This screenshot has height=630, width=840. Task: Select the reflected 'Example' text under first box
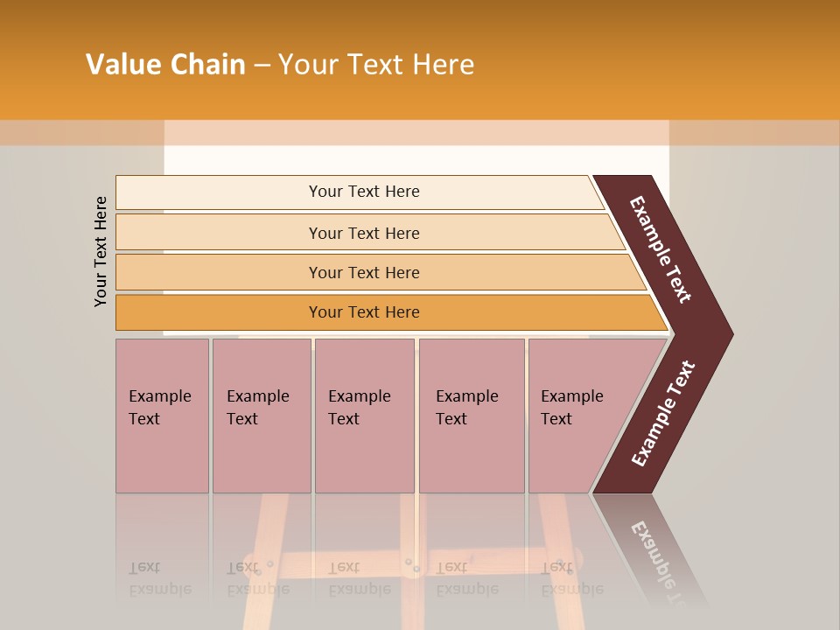pyautogui.click(x=161, y=590)
